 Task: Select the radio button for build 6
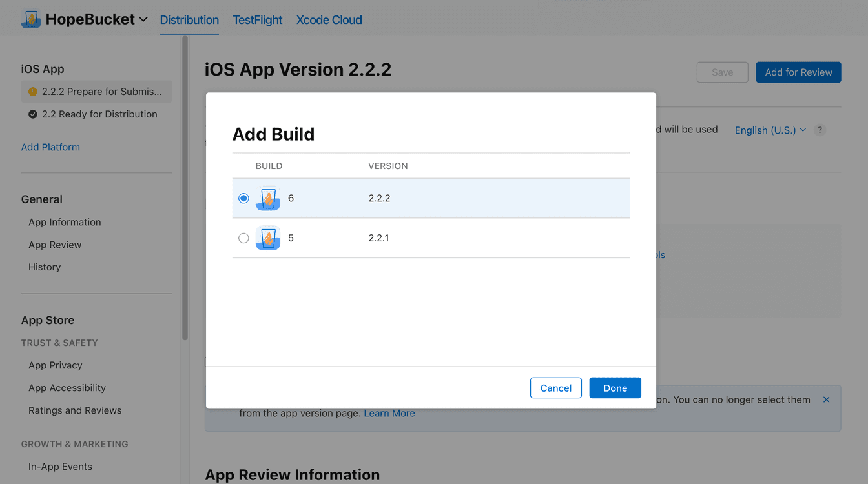[x=243, y=198]
